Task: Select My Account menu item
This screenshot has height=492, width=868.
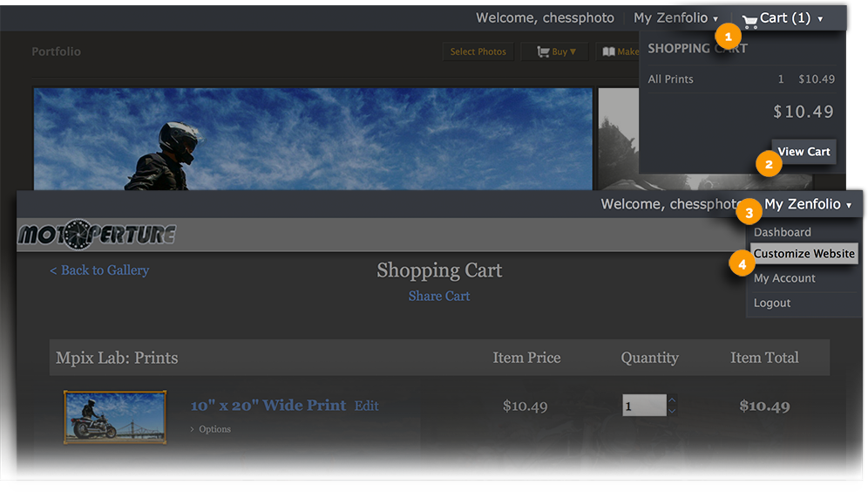Action: click(784, 278)
